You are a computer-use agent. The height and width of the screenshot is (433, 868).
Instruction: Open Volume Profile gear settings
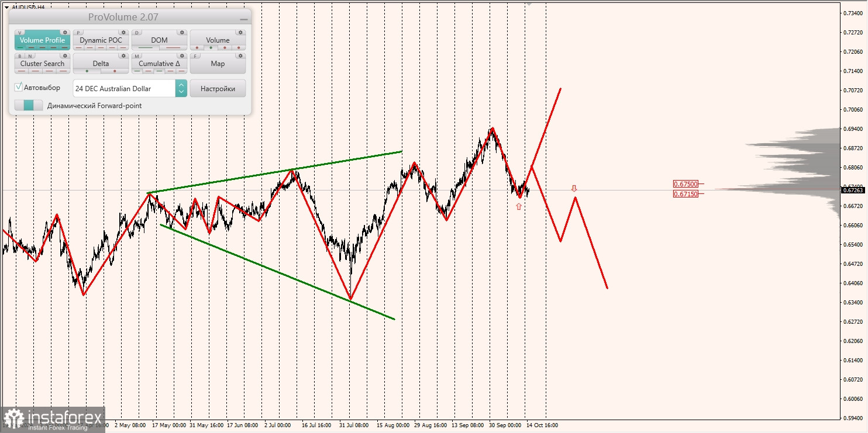coord(65,33)
